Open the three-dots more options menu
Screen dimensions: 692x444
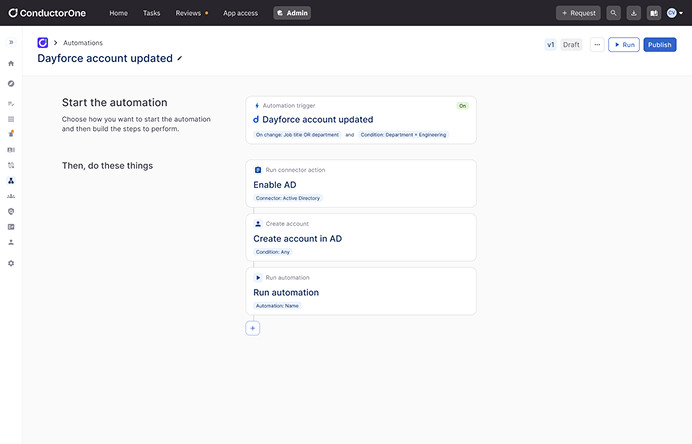pos(597,45)
